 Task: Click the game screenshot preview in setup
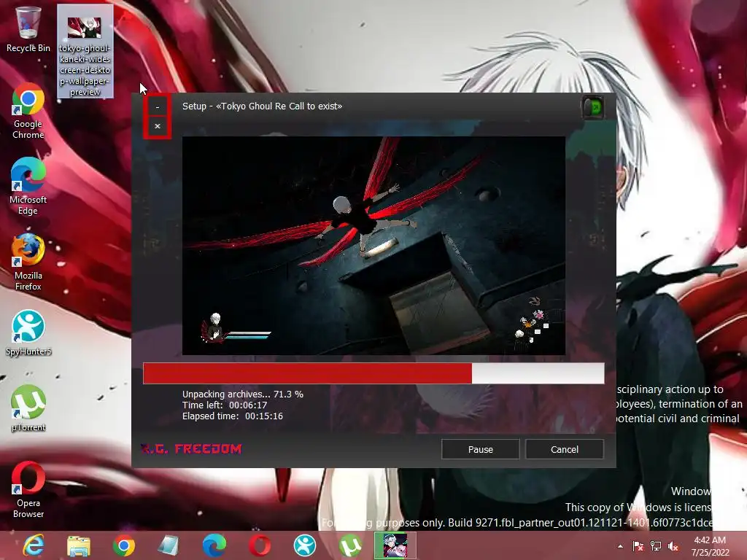[373, 246]
